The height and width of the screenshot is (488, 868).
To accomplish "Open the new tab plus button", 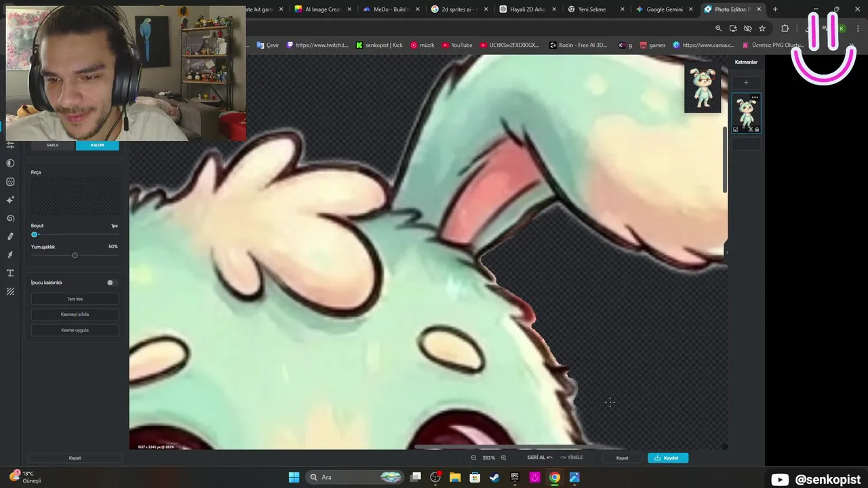I will 775,9.
